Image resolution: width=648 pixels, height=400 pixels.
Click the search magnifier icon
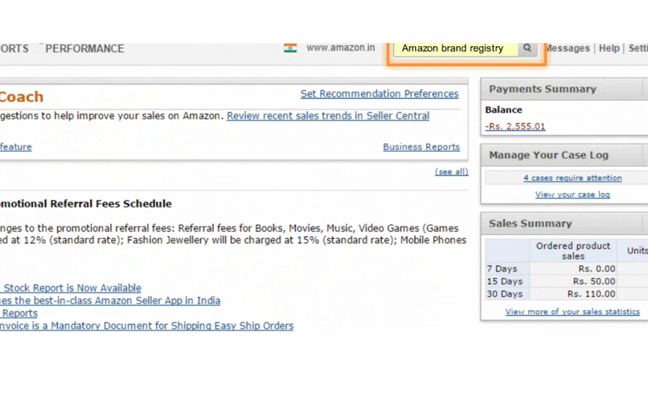click(527, 48)
